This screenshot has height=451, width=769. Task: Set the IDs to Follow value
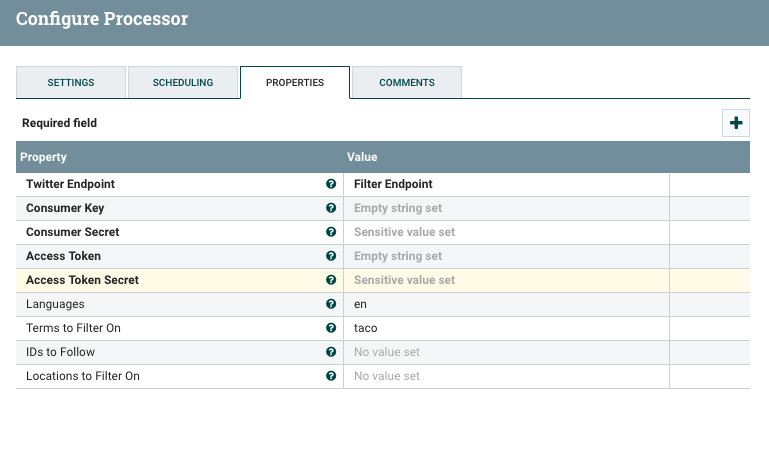(x=505, y=352)
